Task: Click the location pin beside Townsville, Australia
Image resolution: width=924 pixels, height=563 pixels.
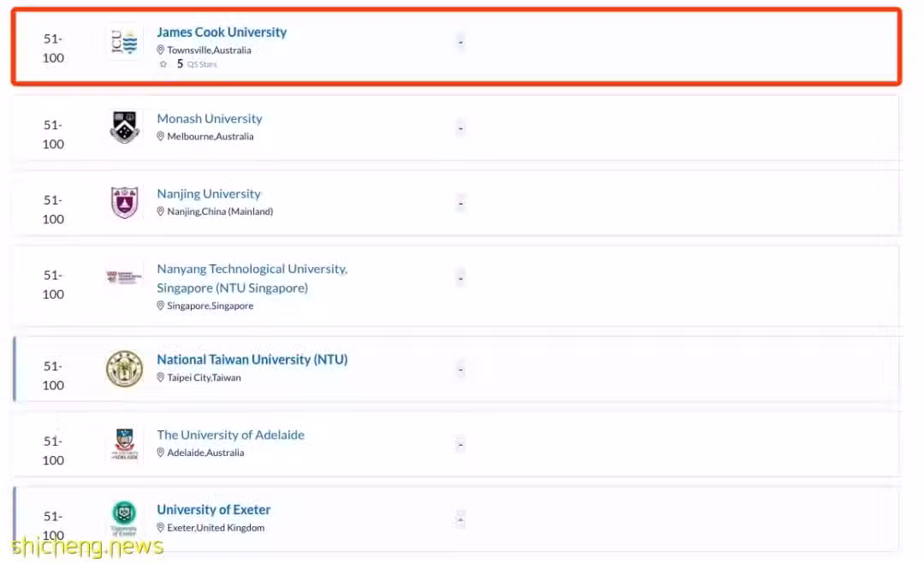Action: [160, 50]
